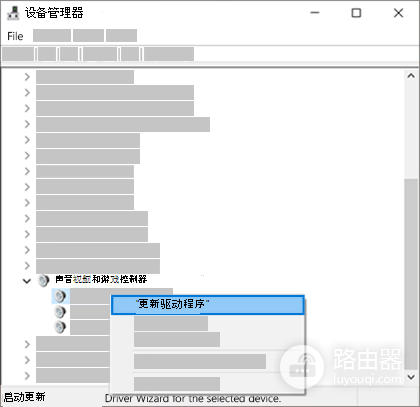Screen dimensions: 420x407
Task: Click the scrollbar down arrow in device tree
Action: click(x=411, y=377)
